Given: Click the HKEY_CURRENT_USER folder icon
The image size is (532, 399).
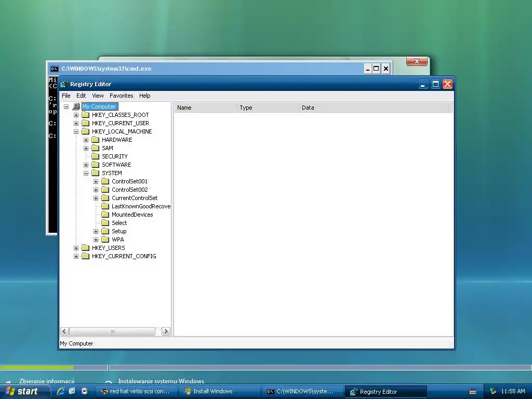Looking at the screenshot, I should (86, 123).
